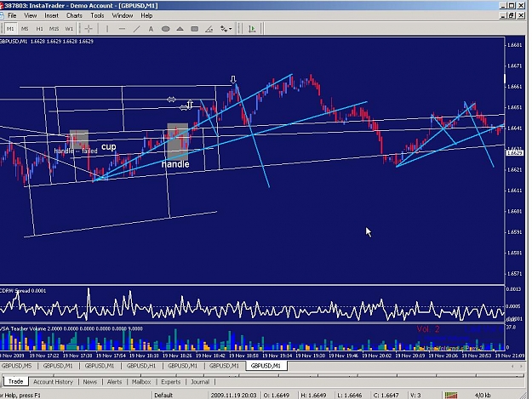Open the Tools menu

coord(97,15)
